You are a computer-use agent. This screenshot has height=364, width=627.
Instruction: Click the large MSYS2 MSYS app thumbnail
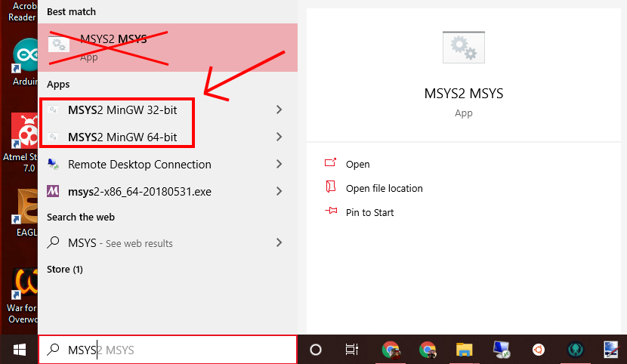pyautogui.click(x=464, y=47)
